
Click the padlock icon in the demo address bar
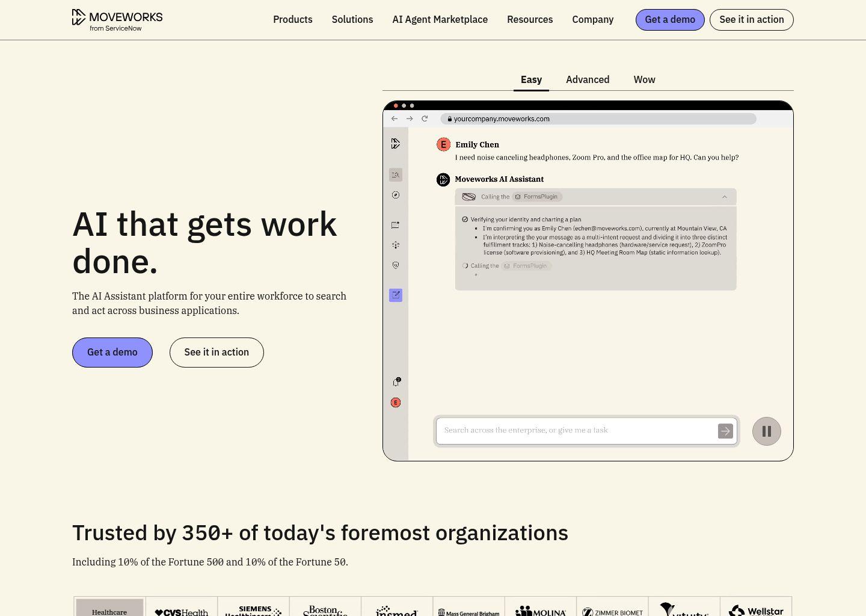(x=450, y=119)
